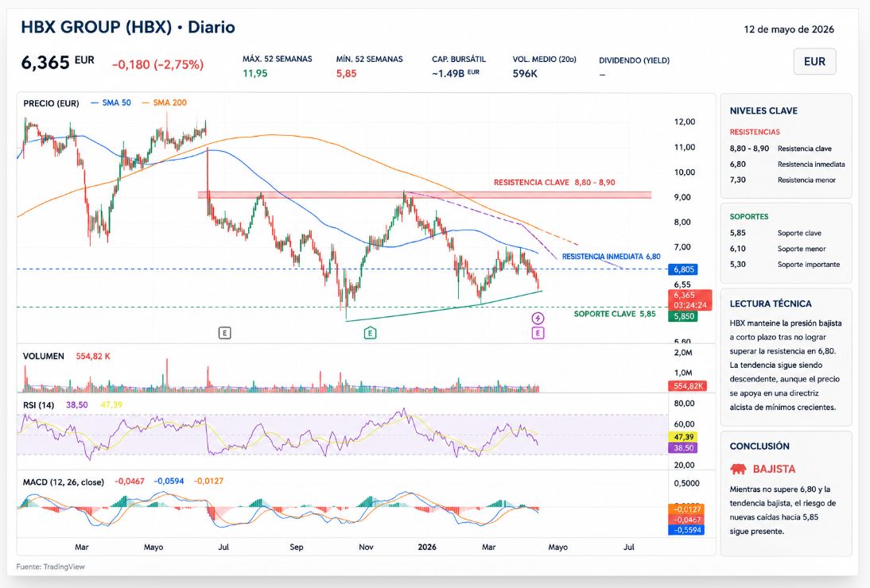This screenshot has height=588, width=870.
Task: Click the 80,00 RSI axis label
Action: (684, 404)
